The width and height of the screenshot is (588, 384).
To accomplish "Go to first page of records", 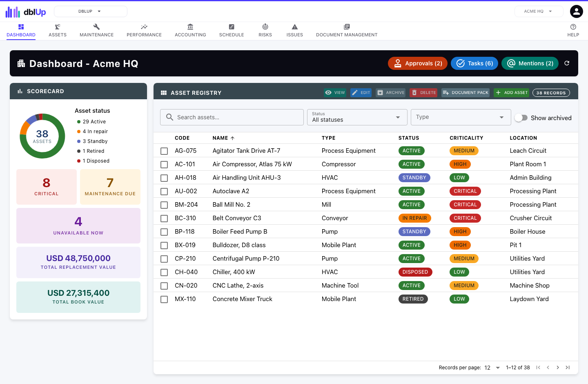I will tap(538, 368).
